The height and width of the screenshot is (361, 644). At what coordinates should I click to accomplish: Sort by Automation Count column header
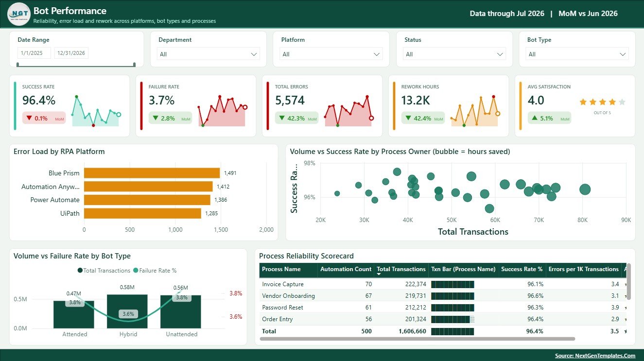coord(346,269)
